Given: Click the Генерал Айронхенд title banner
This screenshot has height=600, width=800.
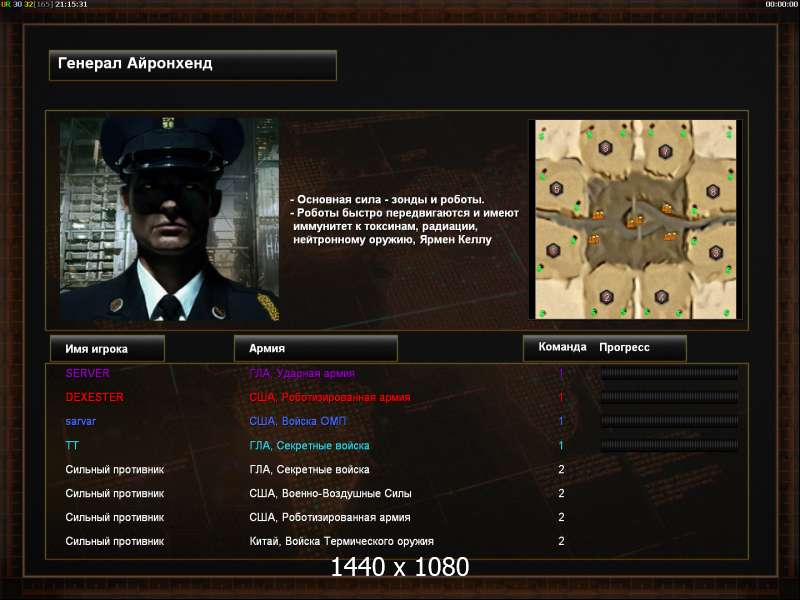Looking at the screenshot, I should click(x=193, y=65).
